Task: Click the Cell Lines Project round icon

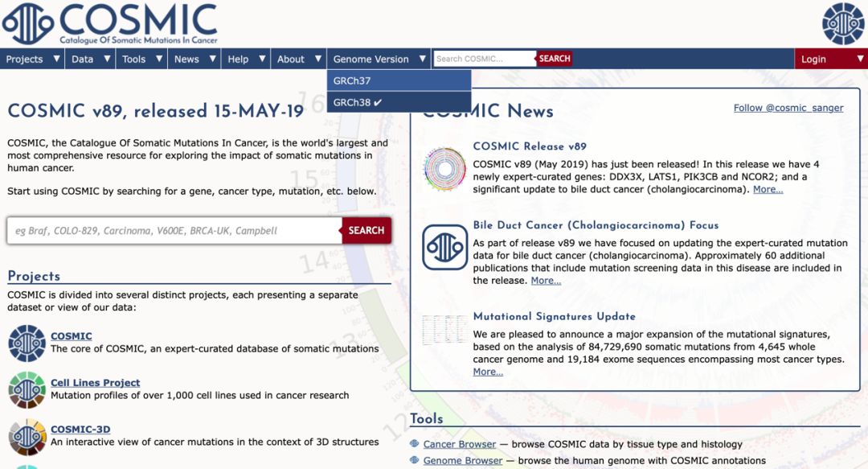Action: click(x=27, y=389)
